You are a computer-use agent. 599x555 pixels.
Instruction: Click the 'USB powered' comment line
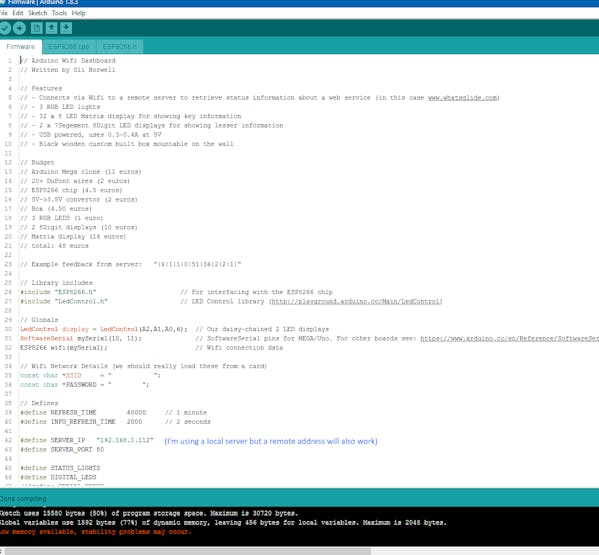click(91, 135)
